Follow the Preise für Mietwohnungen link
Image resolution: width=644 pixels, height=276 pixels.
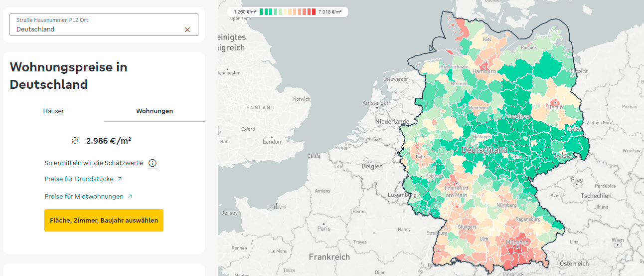click(x=84, y=196)
